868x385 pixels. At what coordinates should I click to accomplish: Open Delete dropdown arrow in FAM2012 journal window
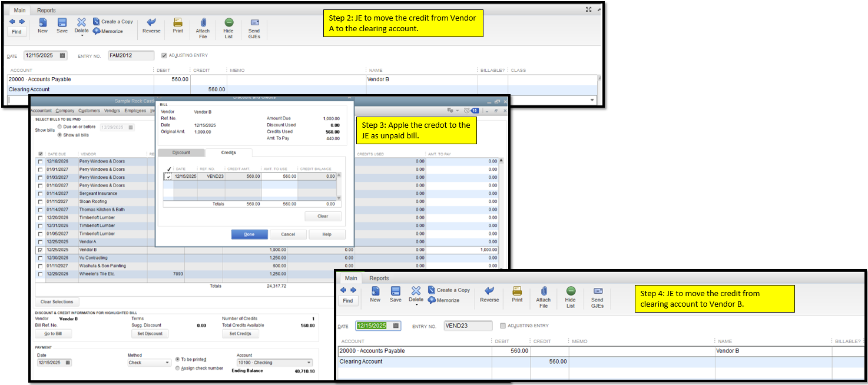(82, 36)
